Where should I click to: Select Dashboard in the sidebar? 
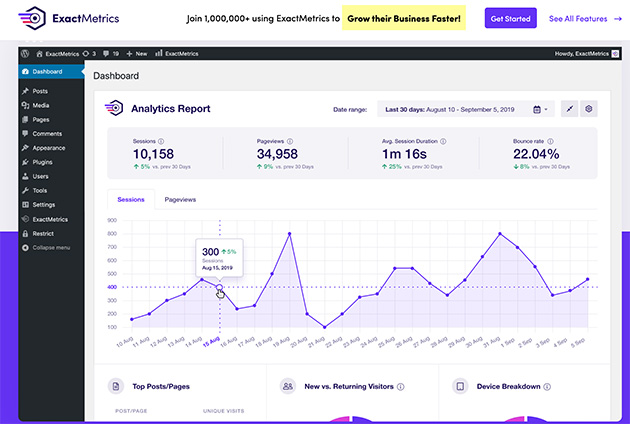51,72
